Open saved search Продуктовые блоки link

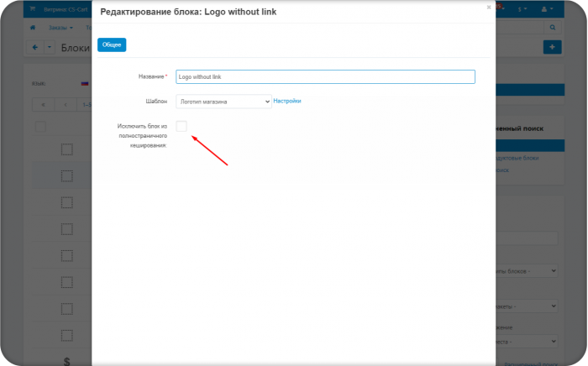(517, 158)
